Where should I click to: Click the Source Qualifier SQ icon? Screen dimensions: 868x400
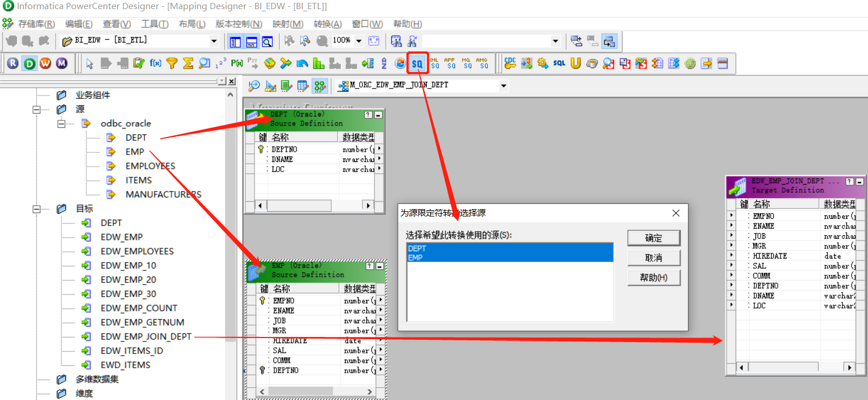click(x=418, y=64)
